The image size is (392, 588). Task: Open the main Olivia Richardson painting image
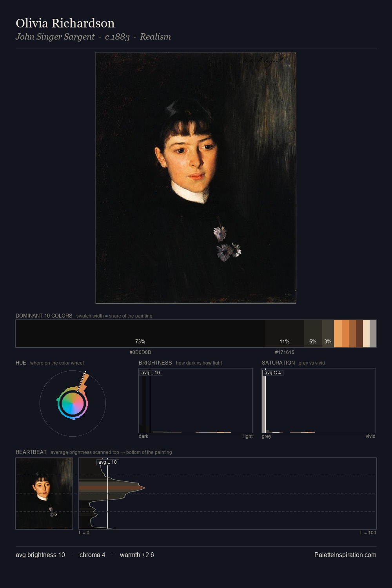pyautogui.click(x=196, y=178)
